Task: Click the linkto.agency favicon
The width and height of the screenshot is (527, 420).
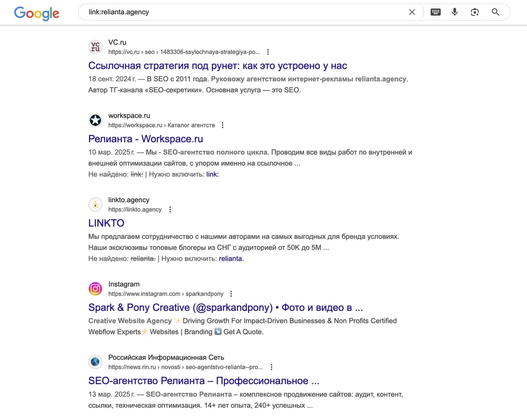Action: point(96,205)
